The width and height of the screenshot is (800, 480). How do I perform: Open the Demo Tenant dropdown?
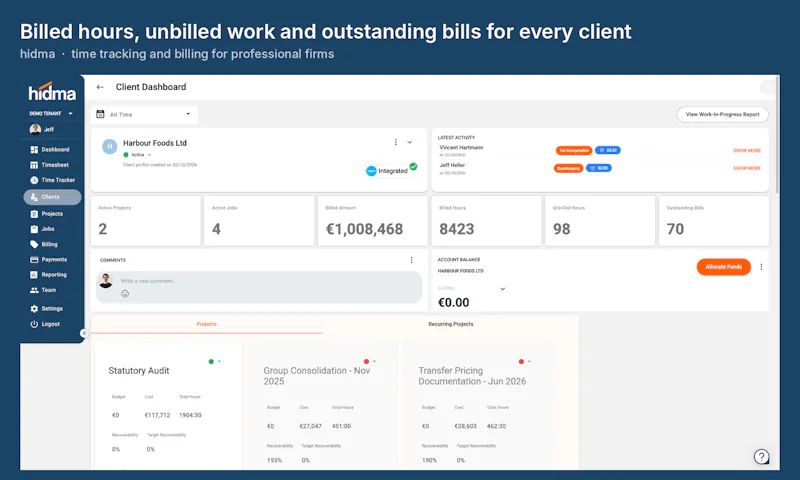tap(51, 113)
